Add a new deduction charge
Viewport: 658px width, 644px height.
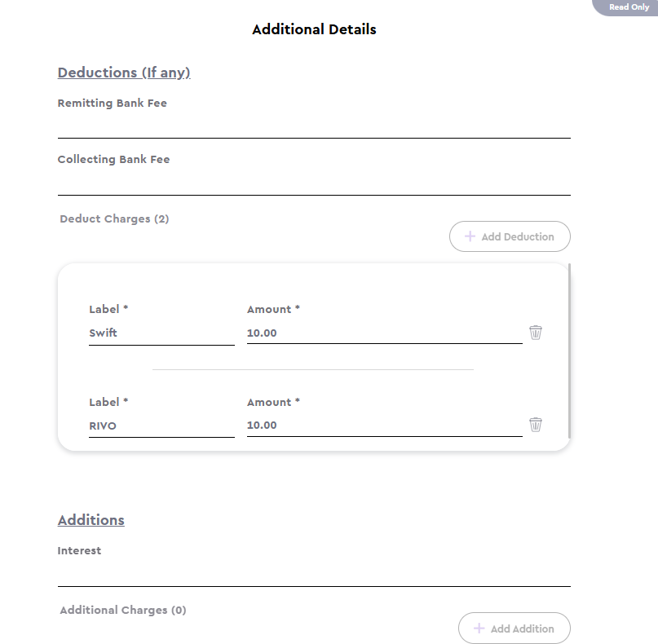click(510, 236)
